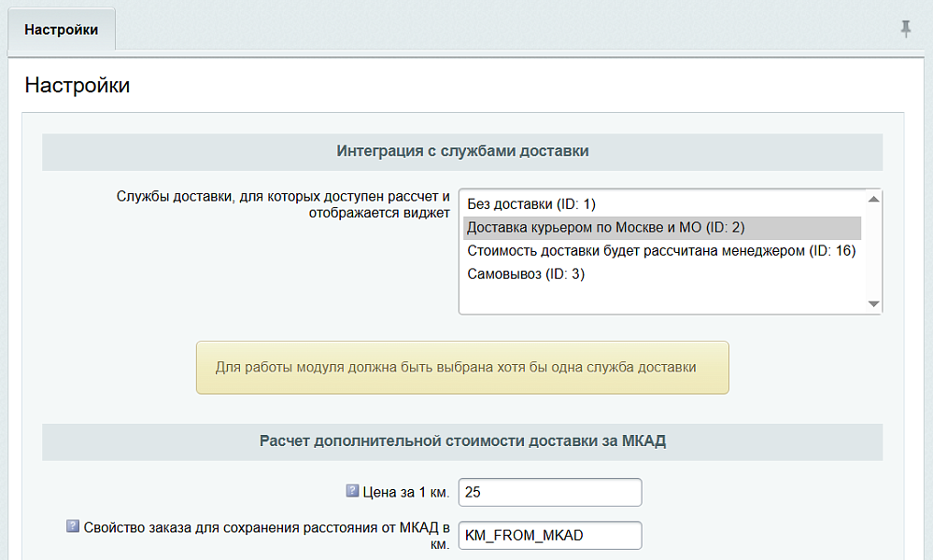Click the delivery list scroll-down arrow
Viewport: 933px width, 560px height.
873,304
